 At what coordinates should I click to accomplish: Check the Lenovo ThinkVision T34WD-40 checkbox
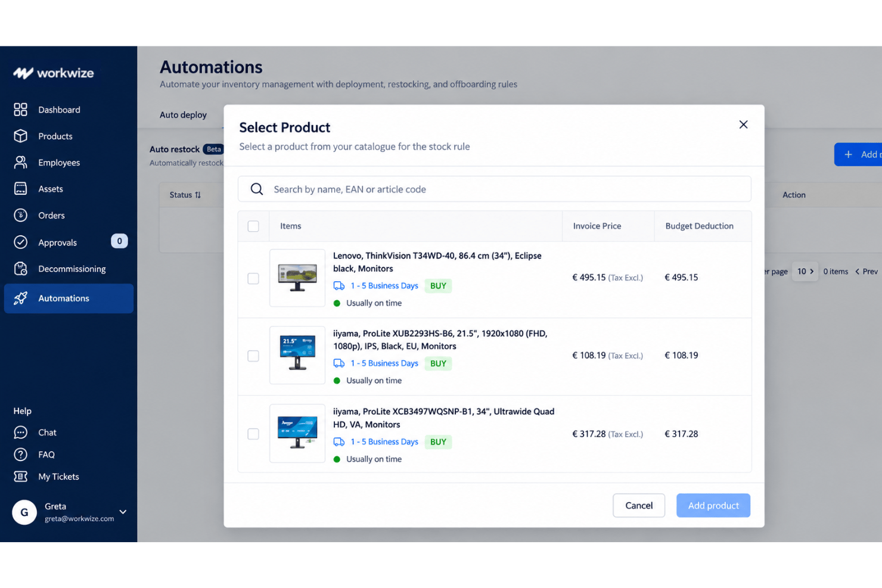pyautogui.click(x=253, y=278)
